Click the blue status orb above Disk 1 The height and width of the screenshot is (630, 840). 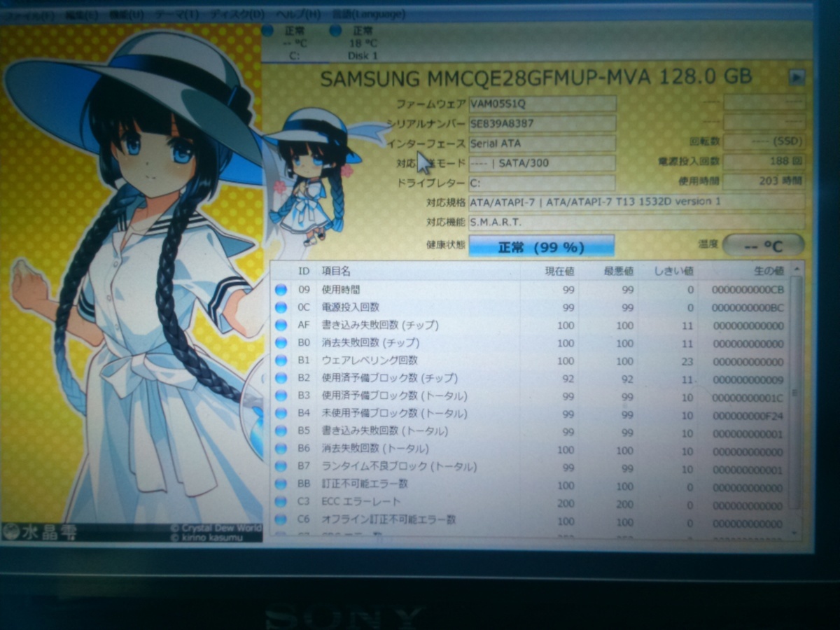tap(335, 30)
